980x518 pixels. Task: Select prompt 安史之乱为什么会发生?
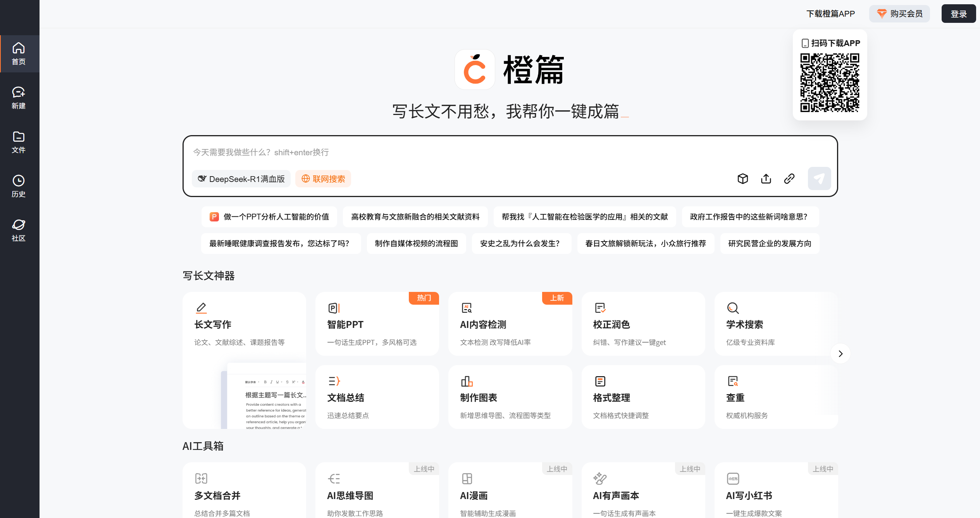[521, 244]
